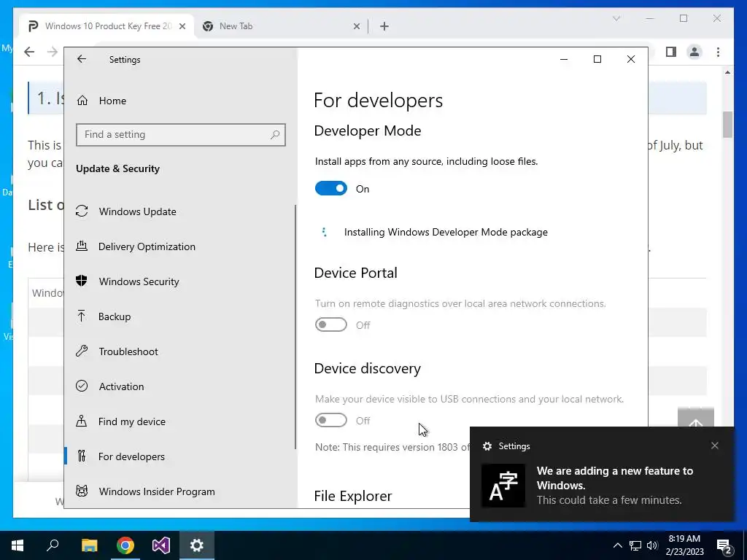The width and height of the screenshot is (747, 560).
Task: Show hidden system tray icons
Action: (617, 545)
